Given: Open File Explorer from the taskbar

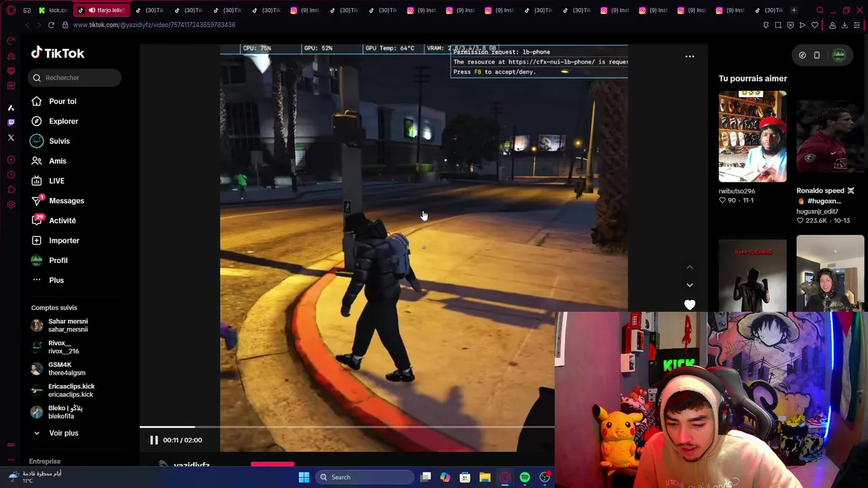Looking at the screenshot, I should [x=485, y=477].
